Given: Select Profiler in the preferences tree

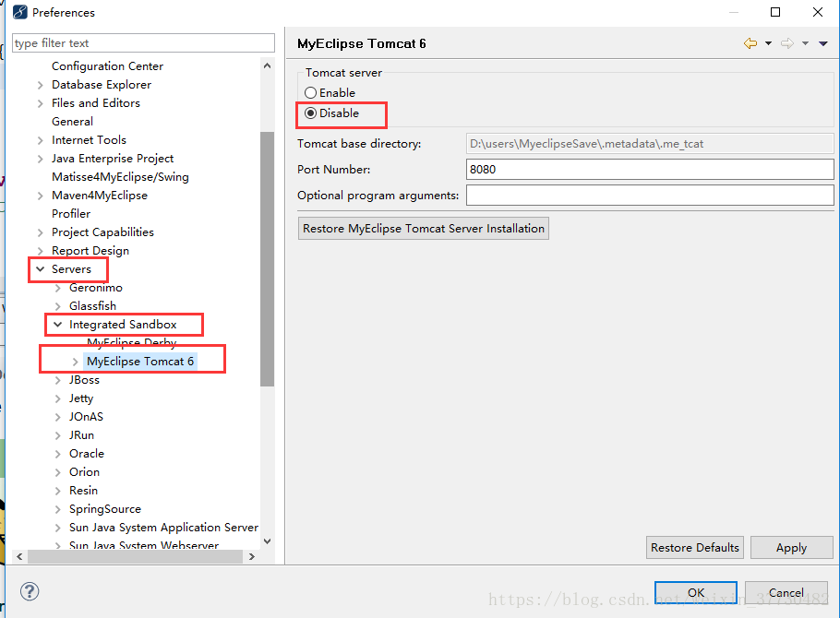Looking at the screenshot, I should click(71, 214).
